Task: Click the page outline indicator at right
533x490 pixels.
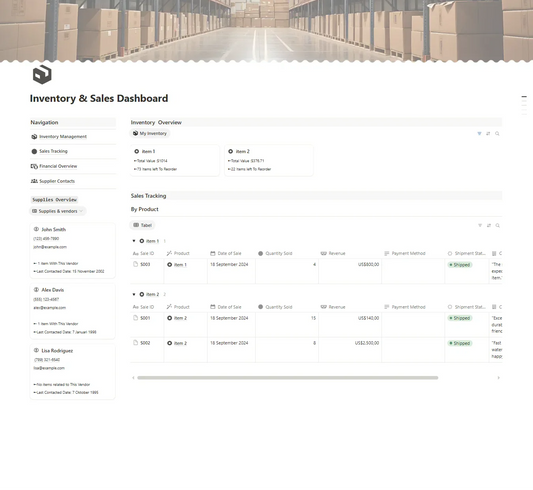Action: (x=524, y=105)
